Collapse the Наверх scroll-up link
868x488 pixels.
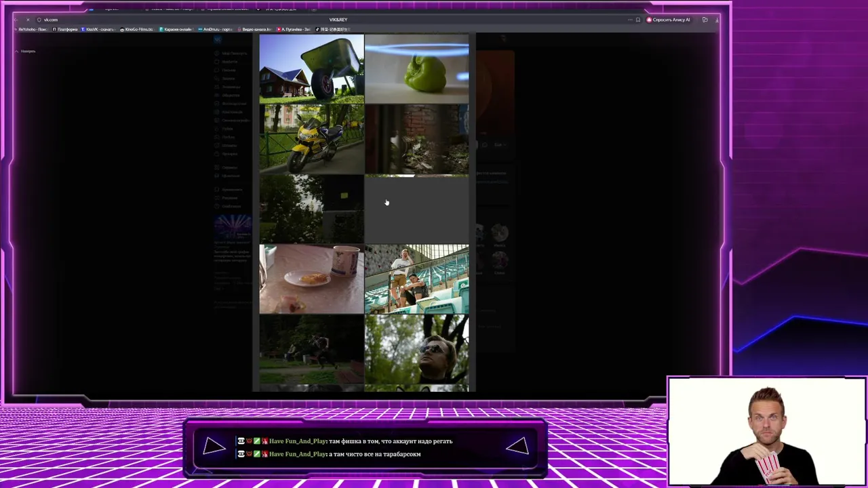click(x=25, y=51)
